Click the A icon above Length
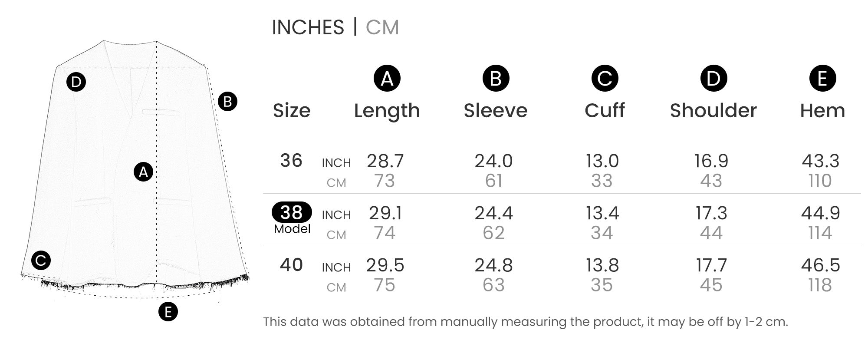 pos(387,79)
